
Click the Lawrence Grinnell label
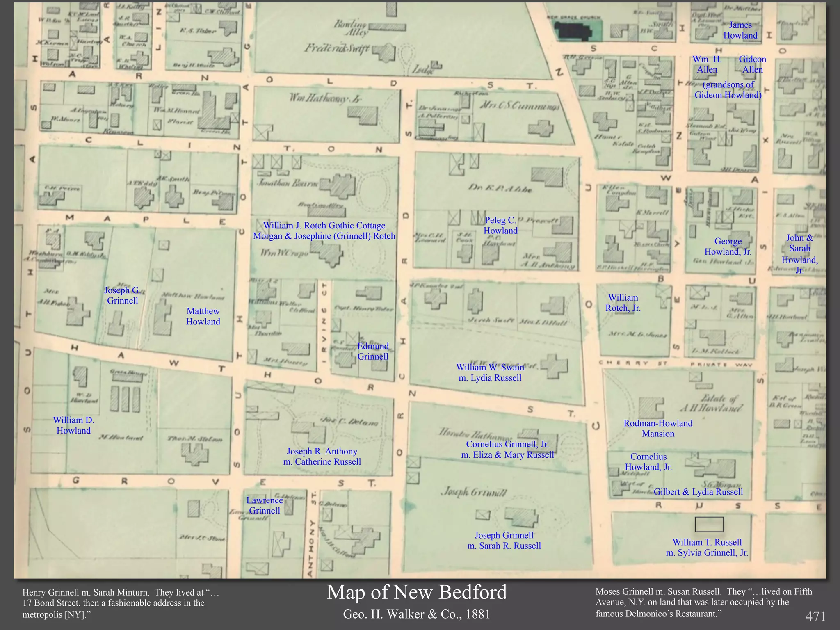pyautogui.click(x=265, y=505)
